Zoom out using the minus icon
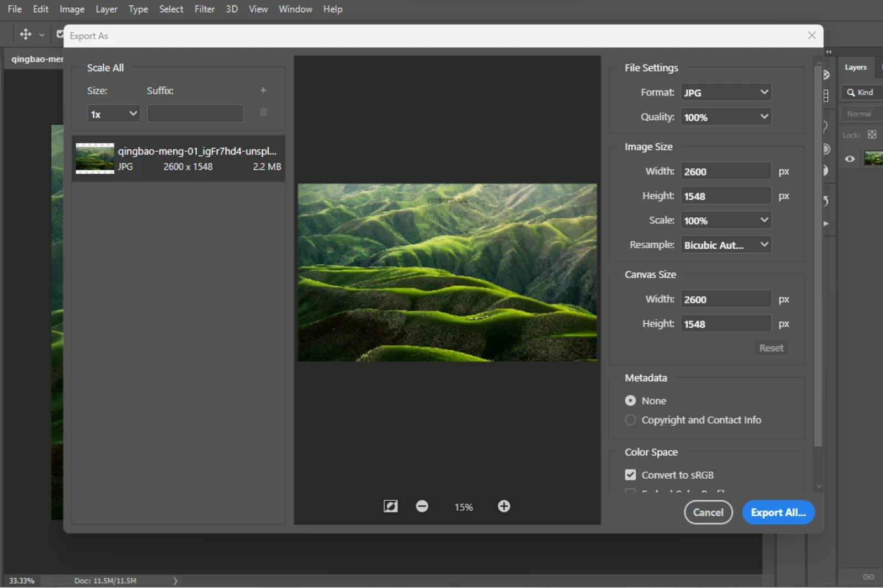 (x=422, y=506)
